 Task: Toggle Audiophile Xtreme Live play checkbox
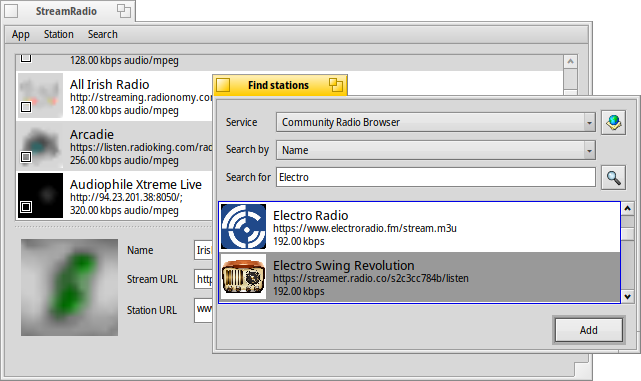[26, 207]
